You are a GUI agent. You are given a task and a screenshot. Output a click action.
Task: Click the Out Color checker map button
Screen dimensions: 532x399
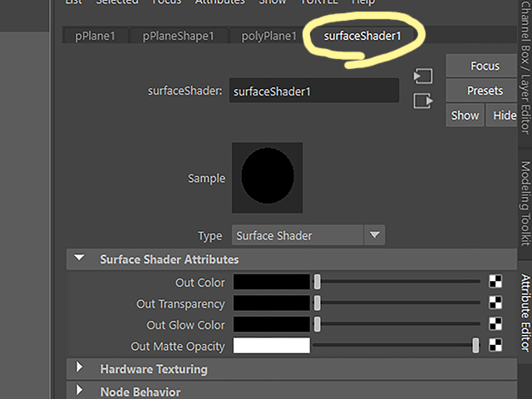(495, 281)
